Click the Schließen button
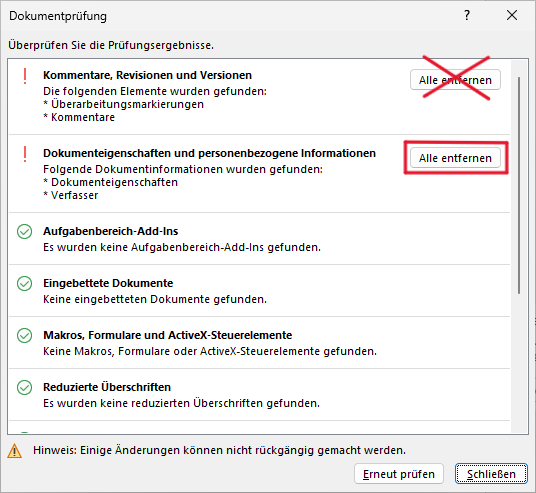This screenshot has height=493, width=536. click(x=491, y=474)
